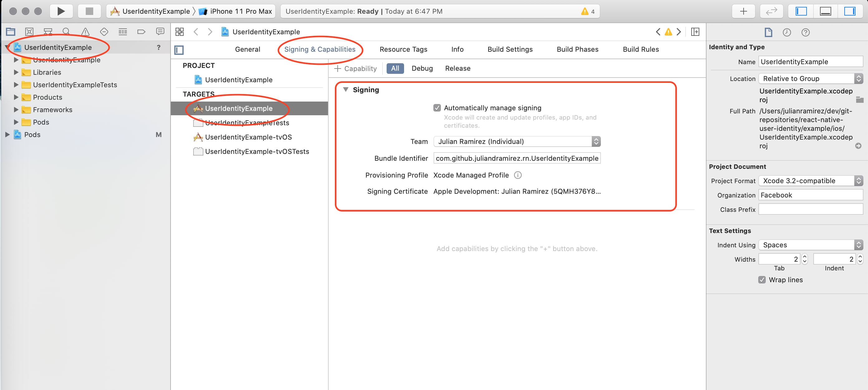The height and width of the screenshot is (390, 868).
Task: Open the Project Format dropdown
Action: pos(811,181)
